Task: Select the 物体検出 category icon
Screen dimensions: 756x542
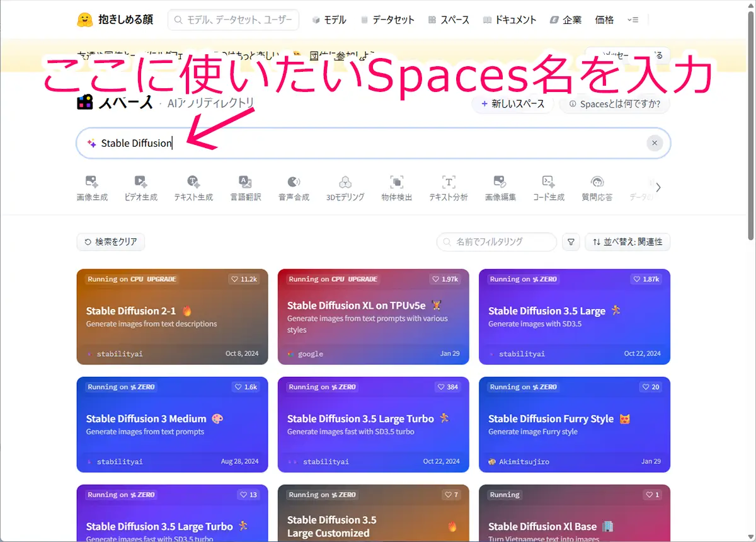Action: [x=397, y=183]
